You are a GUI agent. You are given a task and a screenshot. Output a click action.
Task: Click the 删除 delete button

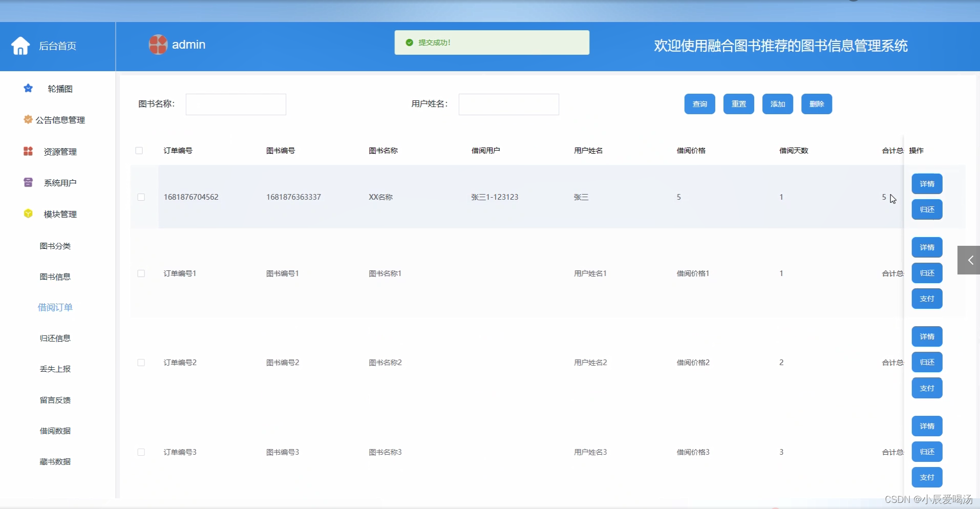[816, 104]
